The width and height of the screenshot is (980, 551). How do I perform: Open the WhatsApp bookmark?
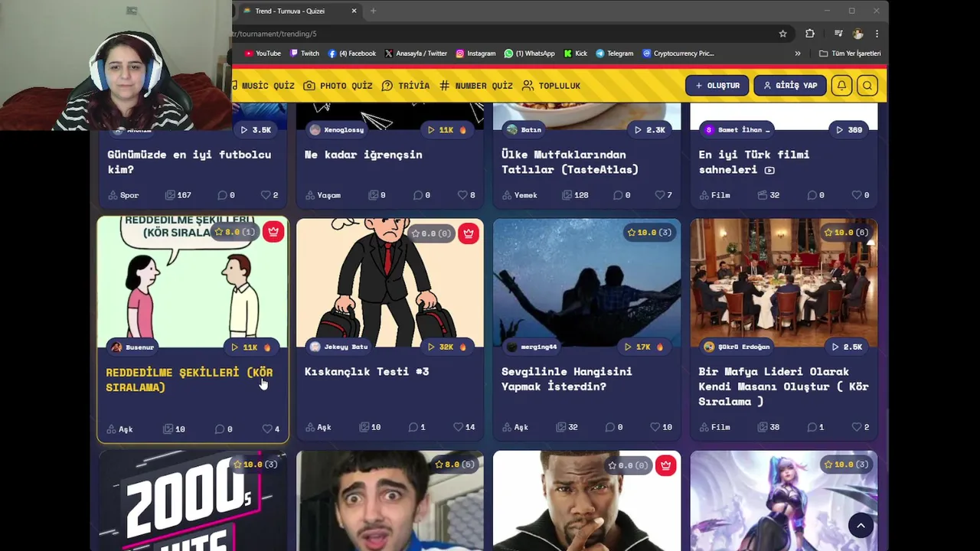pos(529,54)
